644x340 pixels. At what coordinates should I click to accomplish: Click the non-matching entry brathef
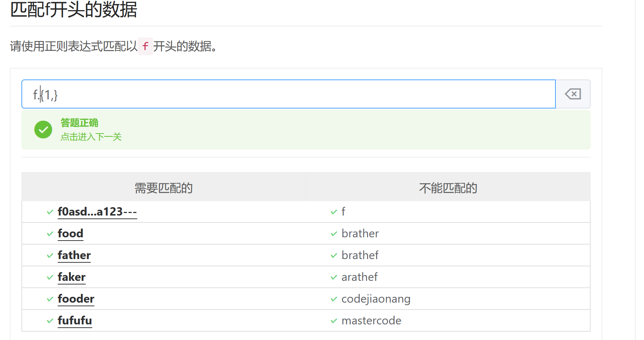pyautogui.click(x=360, y=255)
